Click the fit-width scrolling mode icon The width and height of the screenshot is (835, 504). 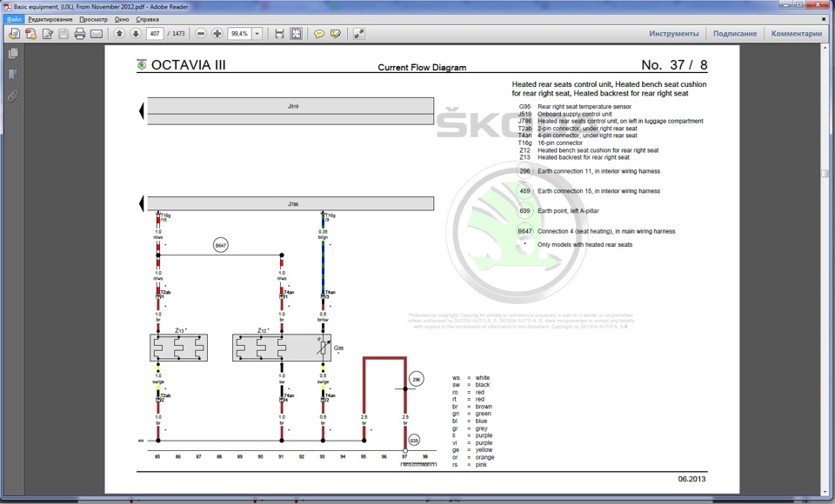click(279, 34)
